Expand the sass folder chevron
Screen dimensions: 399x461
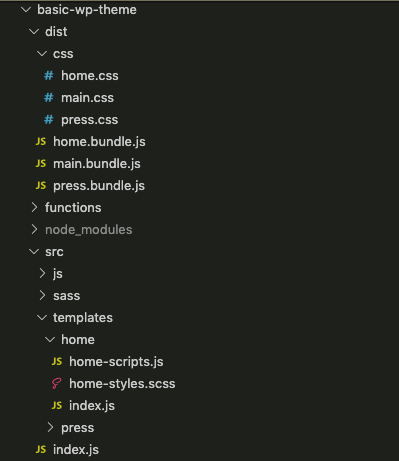42,295
